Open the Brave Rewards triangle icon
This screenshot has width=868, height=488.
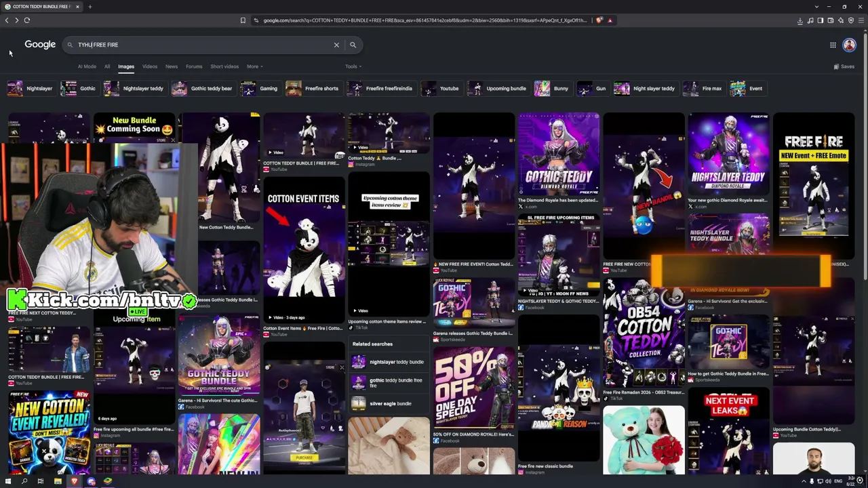point(610,20)
